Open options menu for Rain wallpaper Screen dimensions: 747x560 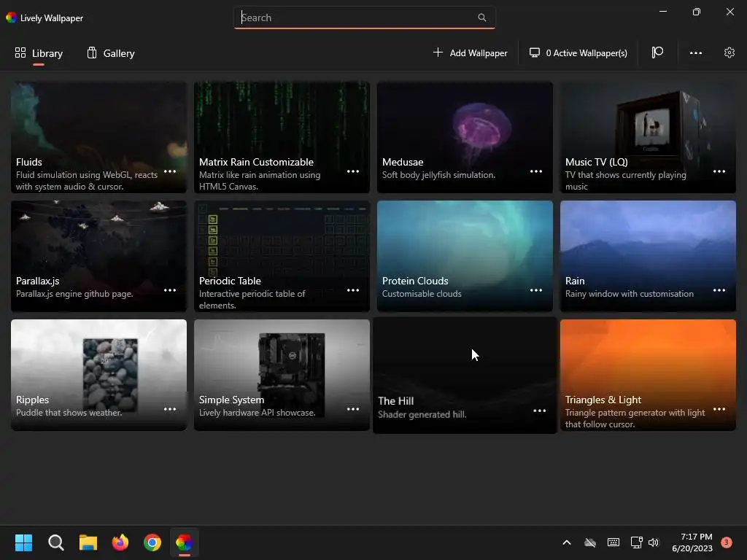coord(719,290)
